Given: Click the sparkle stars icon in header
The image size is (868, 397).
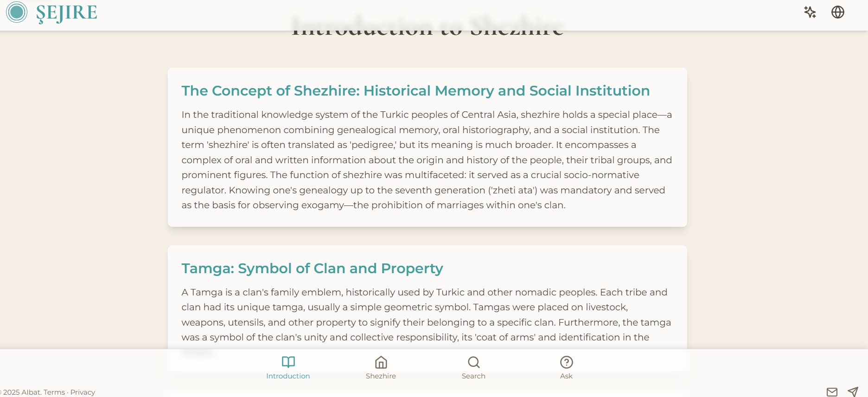Looking at the screenshot, I should click(x=810, y=12).
